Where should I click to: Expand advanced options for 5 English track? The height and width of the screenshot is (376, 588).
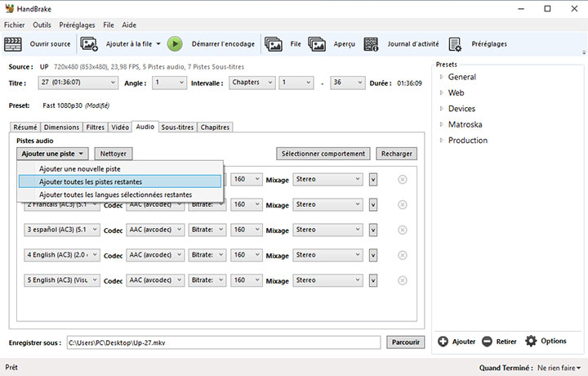pos(372,280)
